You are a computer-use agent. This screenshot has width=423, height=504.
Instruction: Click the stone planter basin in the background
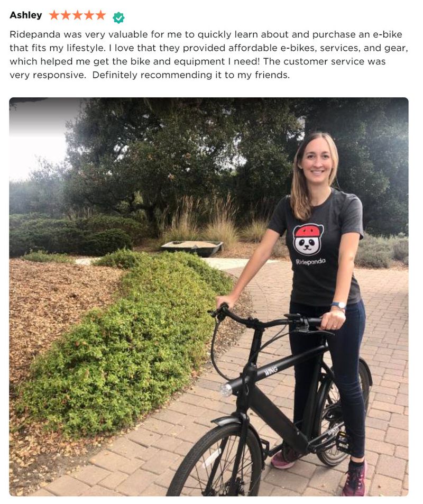click(x=192, y=248)
